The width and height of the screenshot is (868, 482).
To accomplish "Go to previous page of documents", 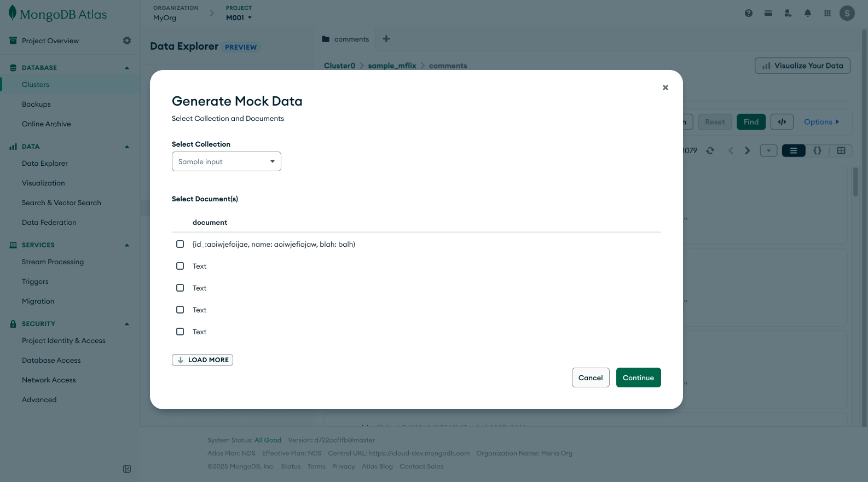I will tap(731, 150).
